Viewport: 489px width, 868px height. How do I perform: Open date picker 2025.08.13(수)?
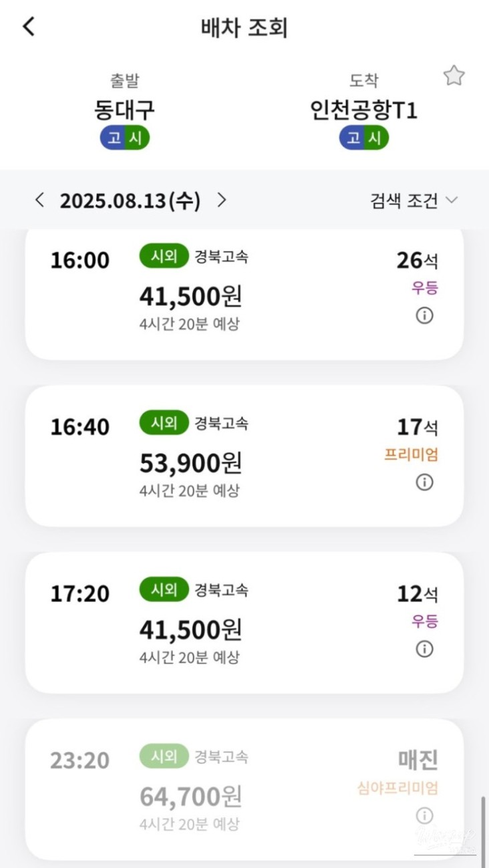[x=130, y=201]
